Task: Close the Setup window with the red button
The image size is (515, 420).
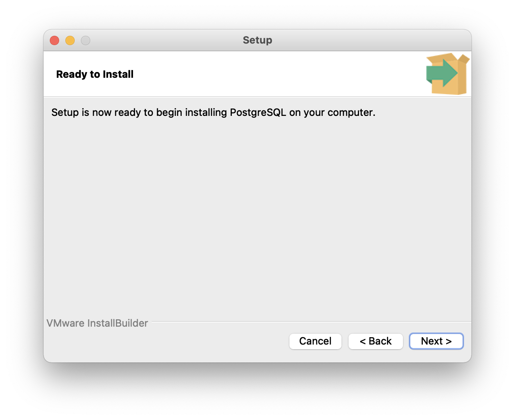Action: (x=54, y=40)
